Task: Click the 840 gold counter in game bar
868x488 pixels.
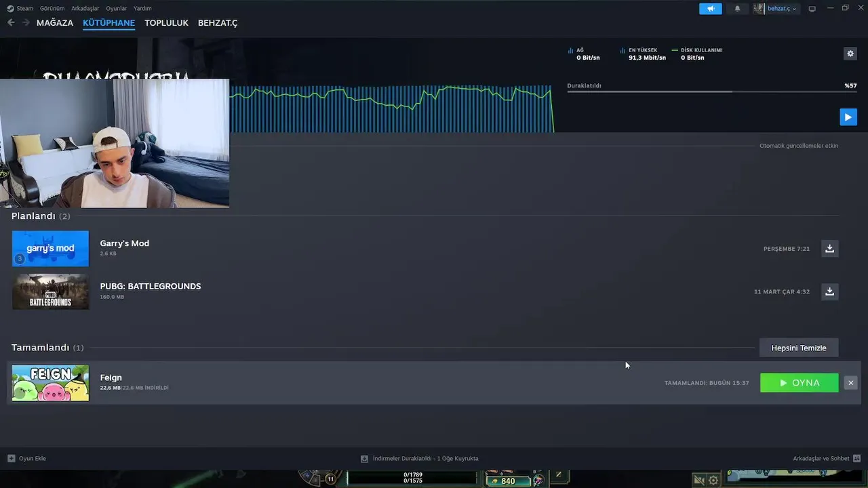Action: point(508,481)
